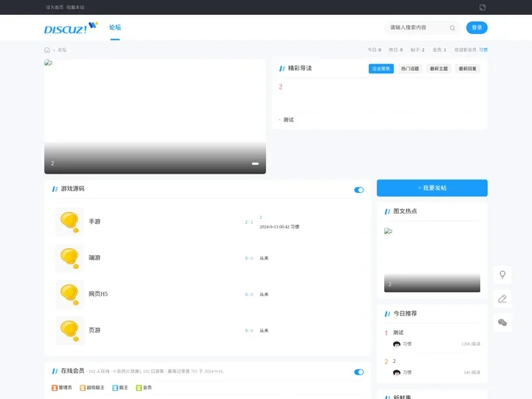Click the 昨日: 0 statistic
The height and width of the screenshot is (399, 532).
pos(395,50)
